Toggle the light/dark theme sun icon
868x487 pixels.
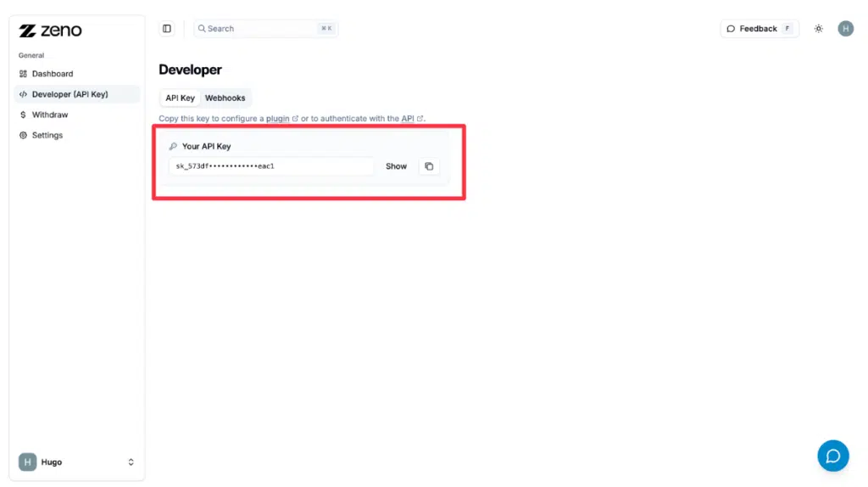[818, 29]
